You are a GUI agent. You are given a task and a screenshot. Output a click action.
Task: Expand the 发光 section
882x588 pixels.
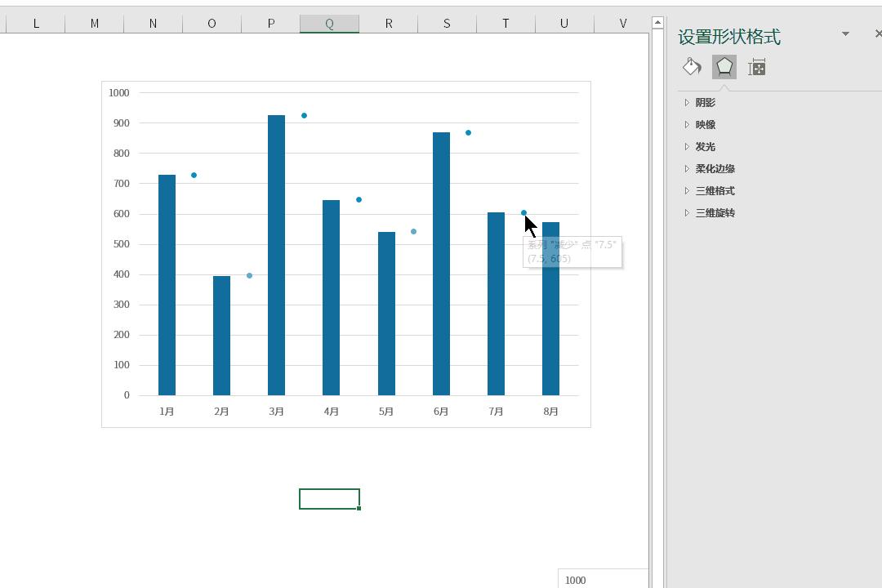coord(705,147)
